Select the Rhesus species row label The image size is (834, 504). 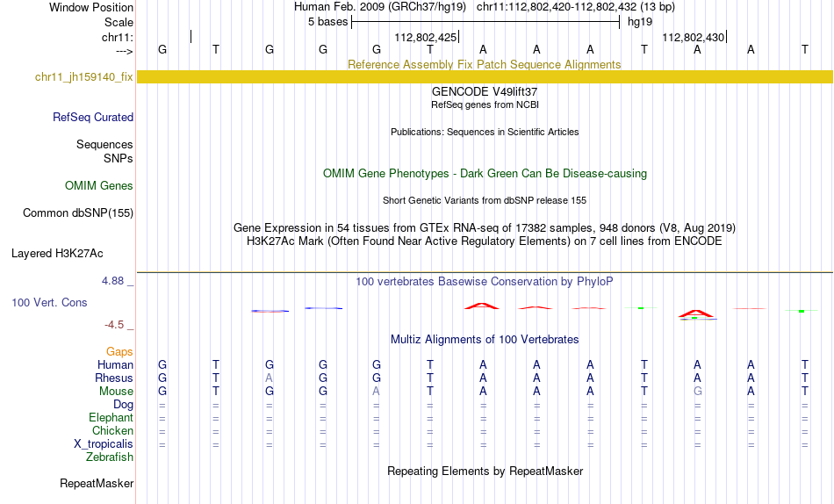114,378
